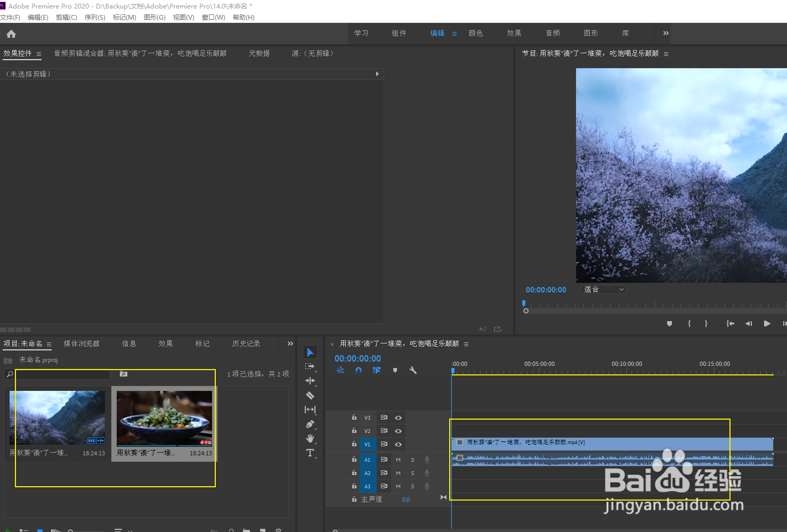Switch to the 历史记录 tab

pos(246,343)
